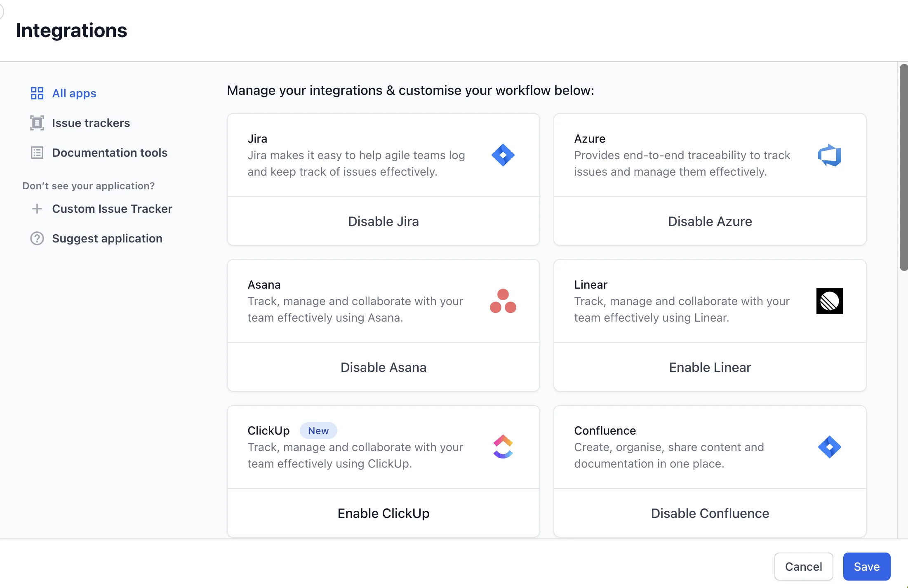Enable the Linear integration
Image resolution: width=908 pixels, height=588 pixels.
(x=710, y=367)
